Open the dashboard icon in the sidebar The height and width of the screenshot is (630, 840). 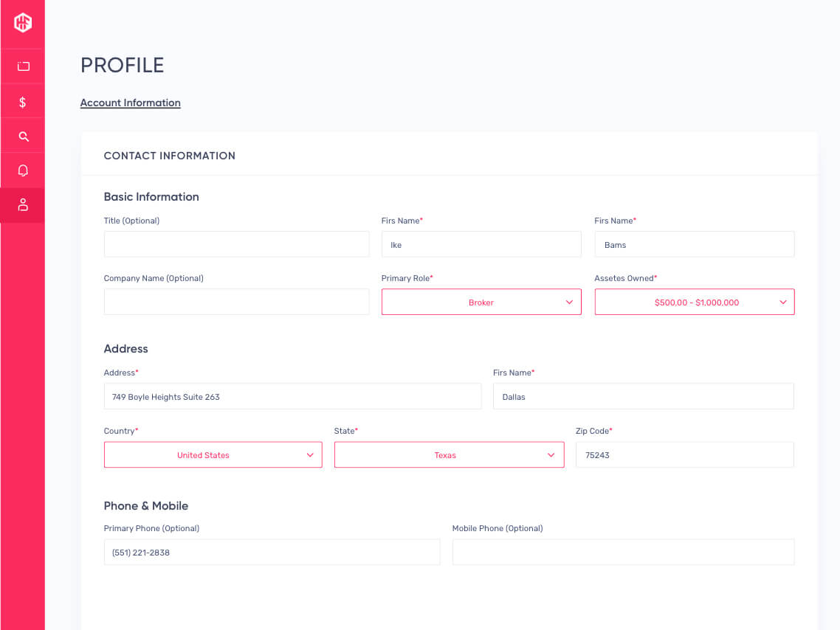(22, 66)
